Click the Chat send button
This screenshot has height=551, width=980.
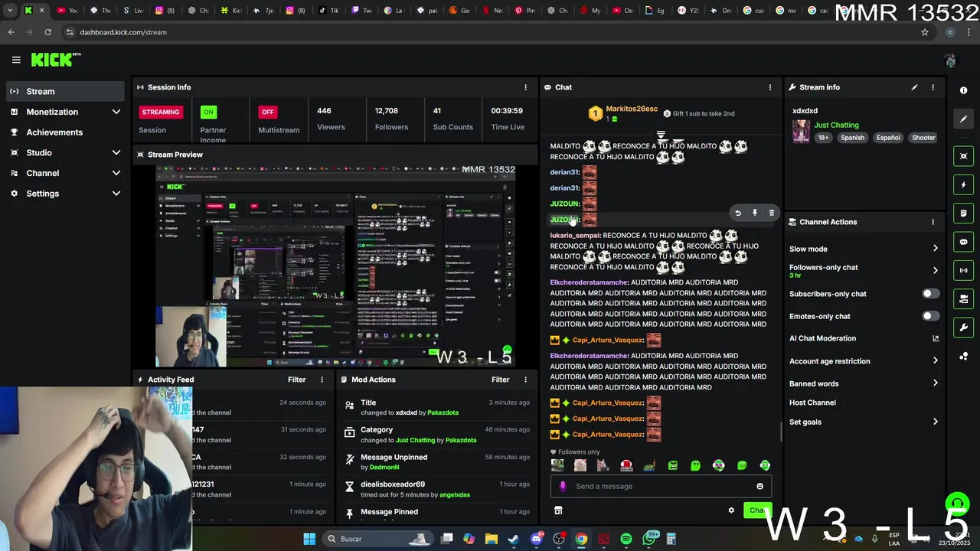pos(757,510)
